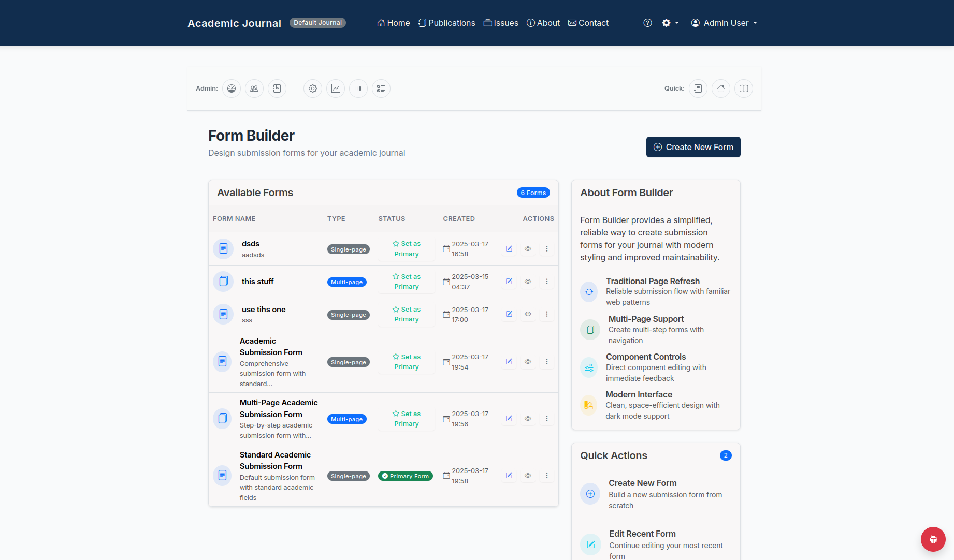Go to Home in navigation

[x=393, y=23]
